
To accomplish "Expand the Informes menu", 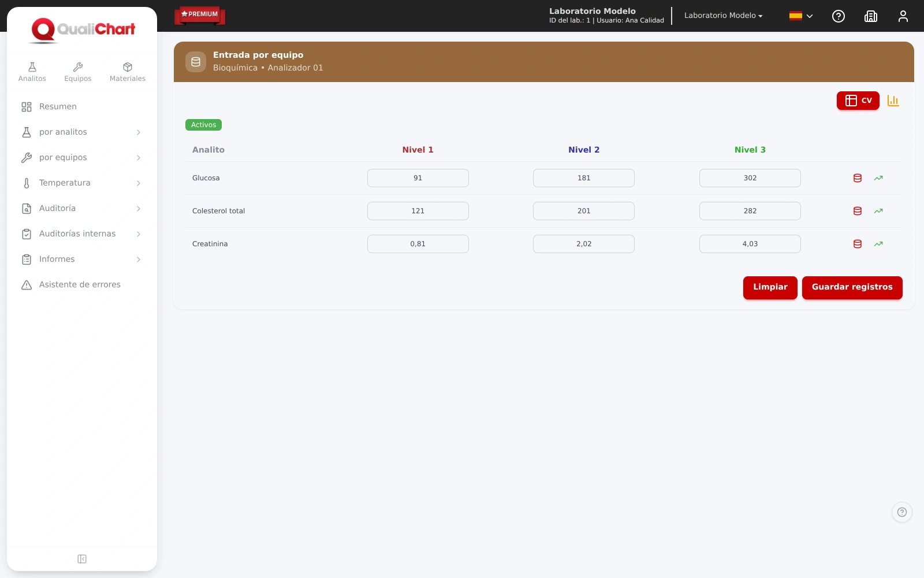I will tap(82, 260).
